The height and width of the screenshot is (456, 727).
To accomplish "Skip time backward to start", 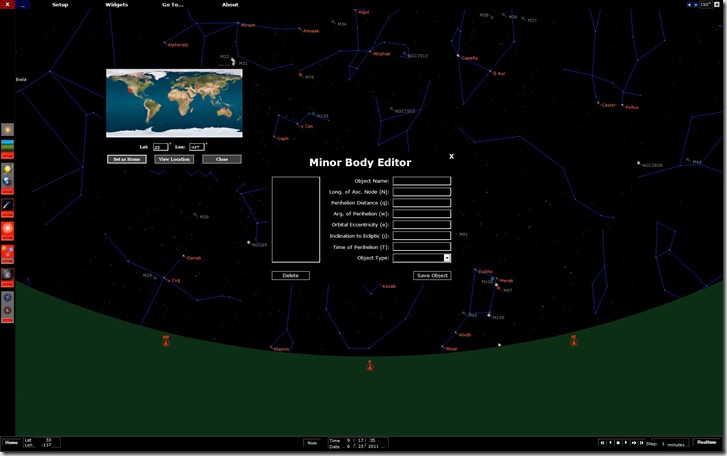I will (x=602, y=443).
